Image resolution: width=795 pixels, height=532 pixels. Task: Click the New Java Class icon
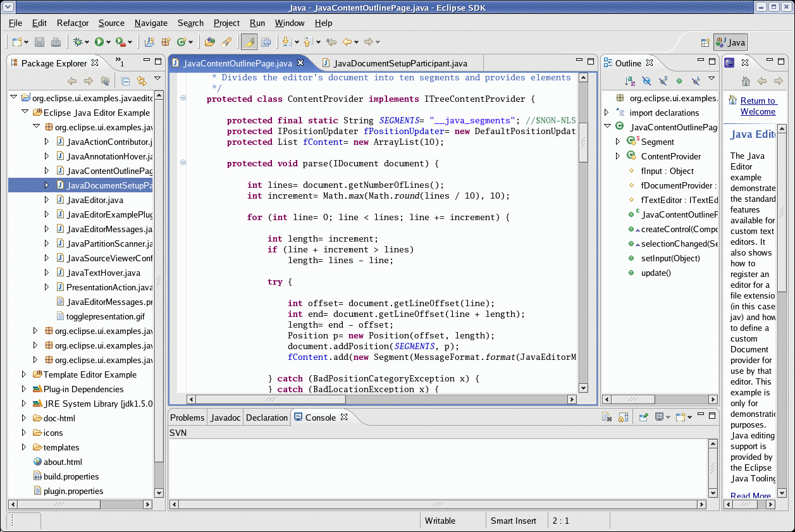182,42
